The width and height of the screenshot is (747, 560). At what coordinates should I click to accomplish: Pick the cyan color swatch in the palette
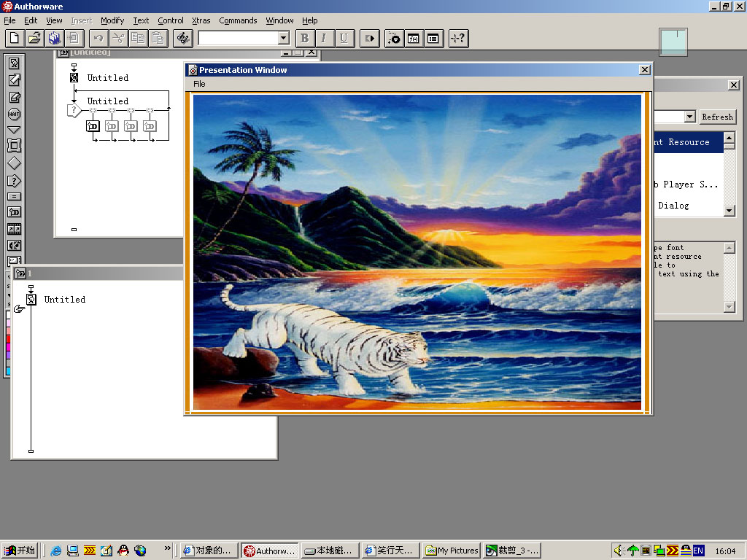coord(8,371)
